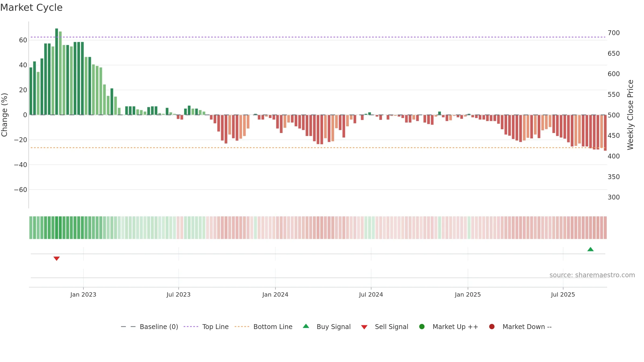Click the 650 tick on the right axis
This screenshot has width=644, height=362.
[614, 54]
